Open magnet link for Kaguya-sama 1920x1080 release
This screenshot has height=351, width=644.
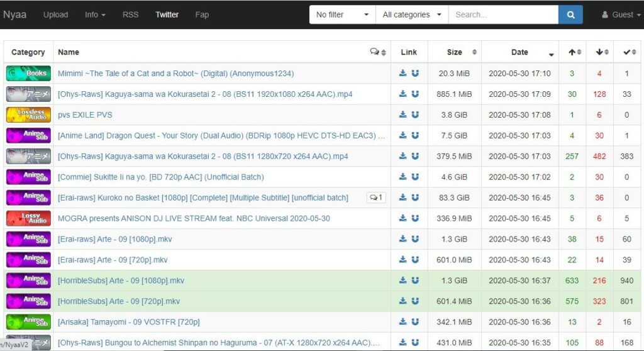pyautogui.click(x=415, y=94)
